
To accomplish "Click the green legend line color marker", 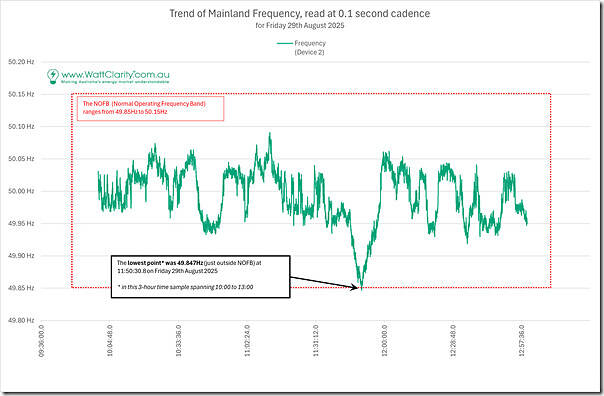I will click(x=285, y=44).
